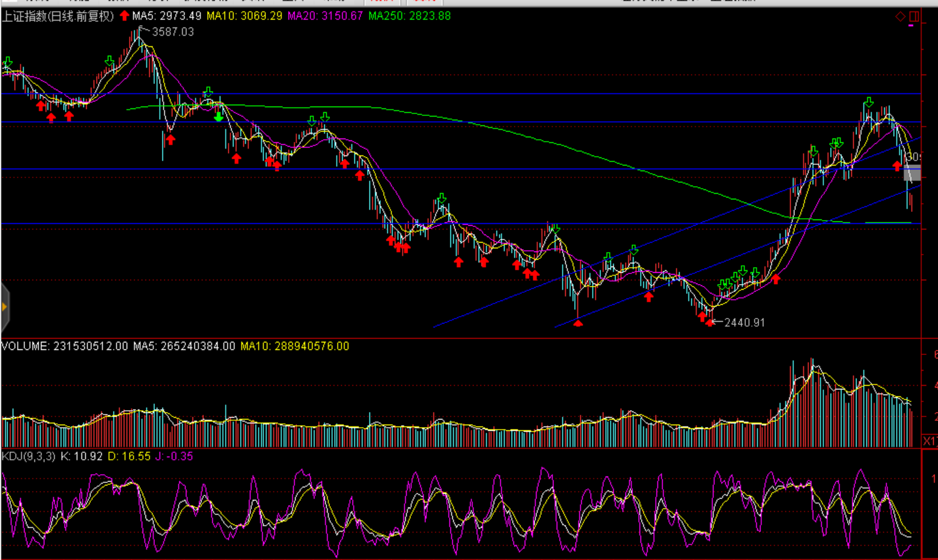The height and width of the screenshot is (560, 938).
Task: Click the red up arrow beside chart title
Action: point(124,16)
